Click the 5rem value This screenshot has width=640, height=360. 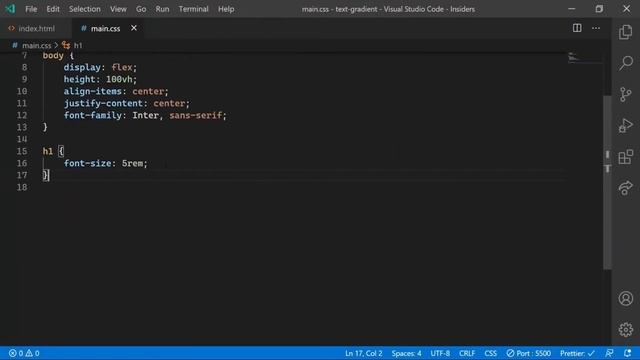point(132,163)
